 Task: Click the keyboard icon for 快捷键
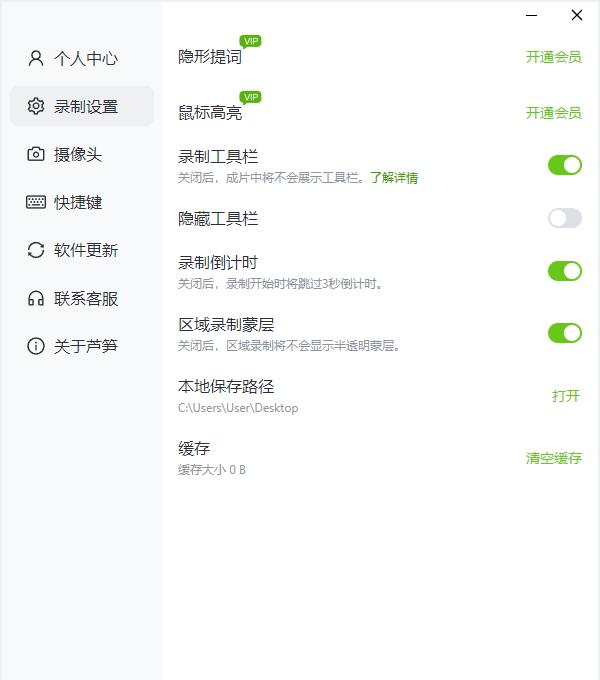coord(36,202)
